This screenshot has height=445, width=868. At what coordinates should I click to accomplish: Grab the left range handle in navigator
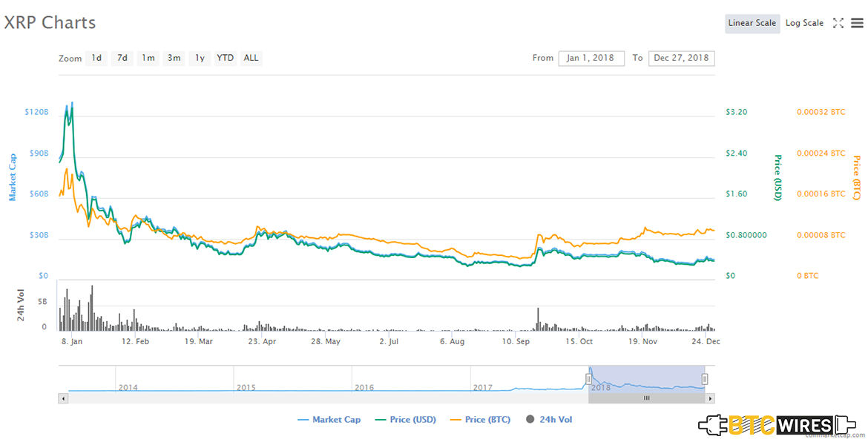click(x=588, y=379)
